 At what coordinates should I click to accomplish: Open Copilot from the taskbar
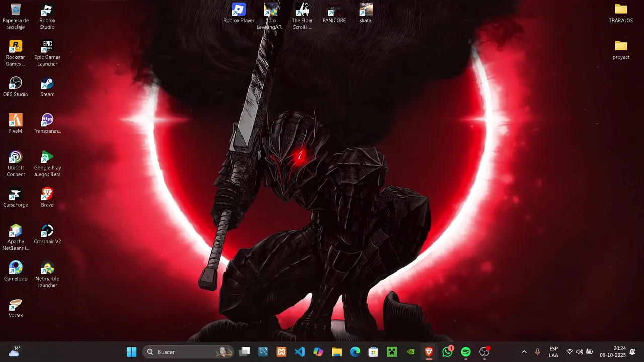pos(318,352)
